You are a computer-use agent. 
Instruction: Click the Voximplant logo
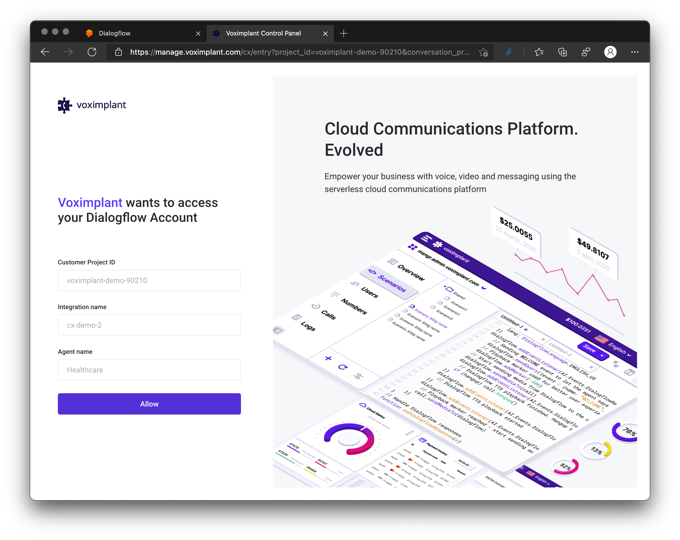92,105
